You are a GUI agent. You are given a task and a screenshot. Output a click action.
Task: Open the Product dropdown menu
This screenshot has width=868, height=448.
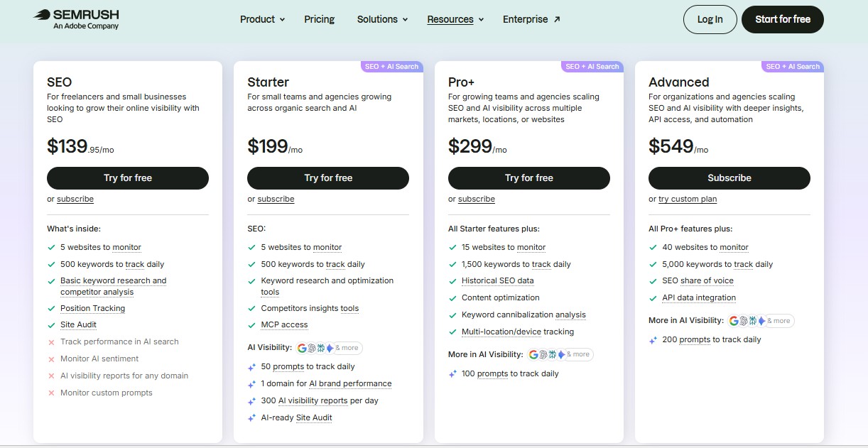click(x=262, y=19)
